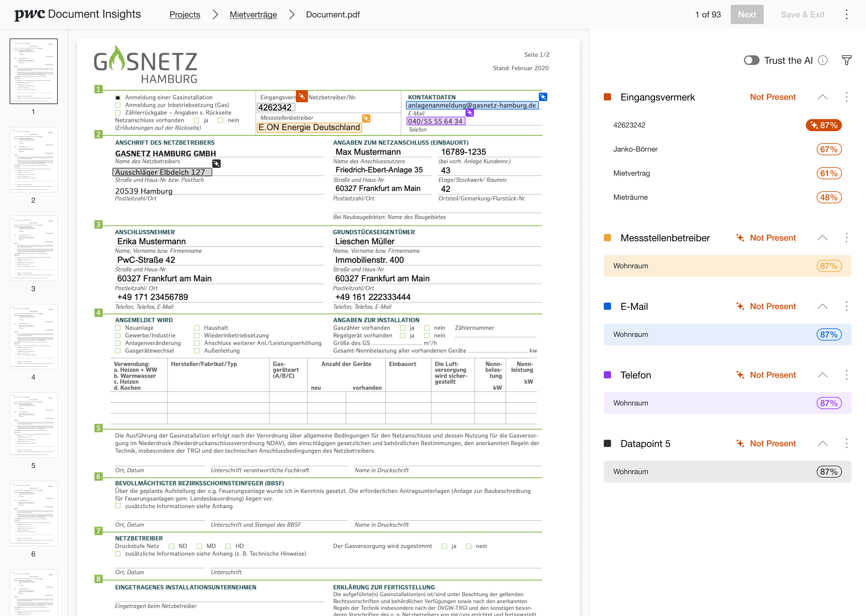Click highlighted email anlagenanmeldung@gasnetz-hamburg.de
This screenshot has width=866, height=616.
(x=472, y=105)
